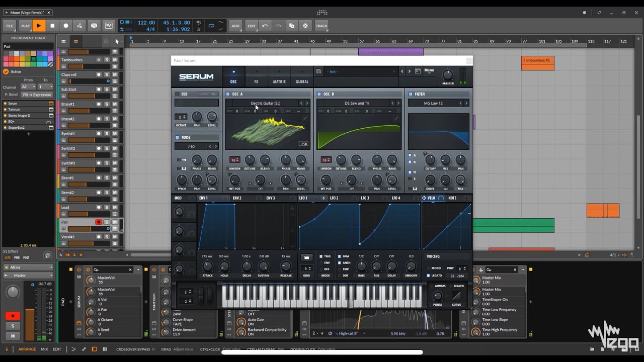Select next OSC A wavetable

[x=307, y=103]
